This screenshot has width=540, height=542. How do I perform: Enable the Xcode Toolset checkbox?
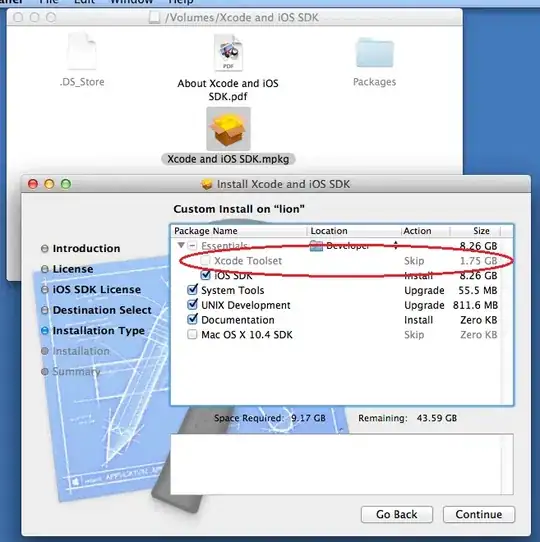205,260
